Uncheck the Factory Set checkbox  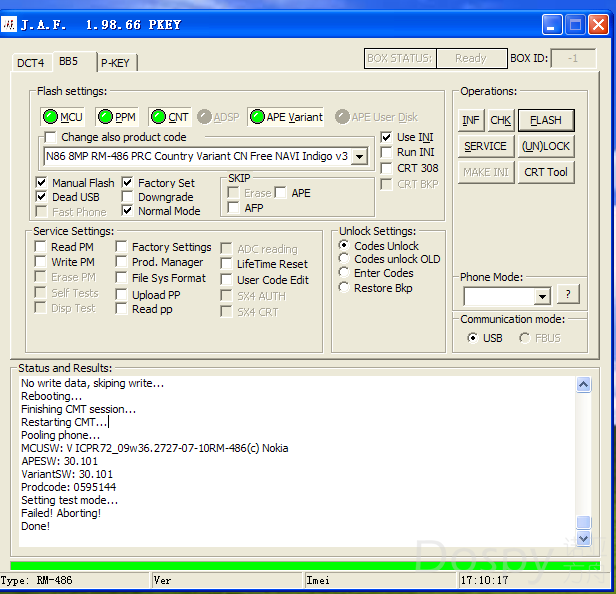point(127,182)
